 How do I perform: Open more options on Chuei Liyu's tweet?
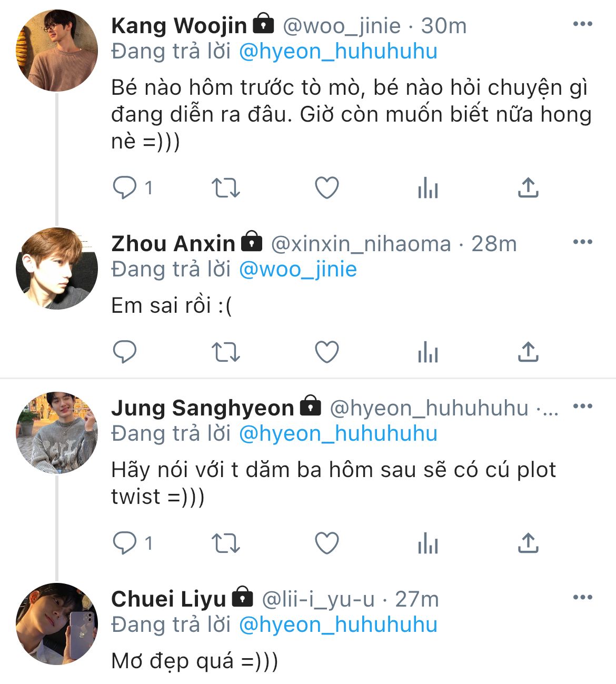[x=582, y=598]
